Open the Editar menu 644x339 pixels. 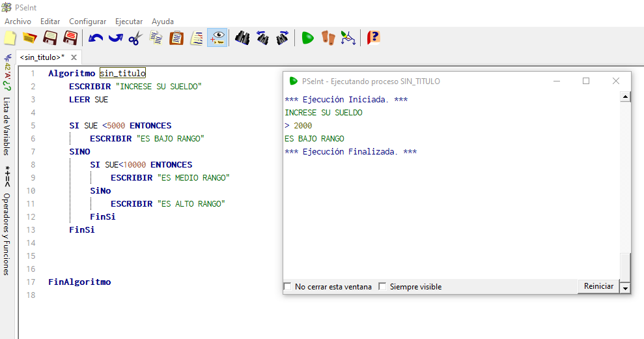point(50,22)
